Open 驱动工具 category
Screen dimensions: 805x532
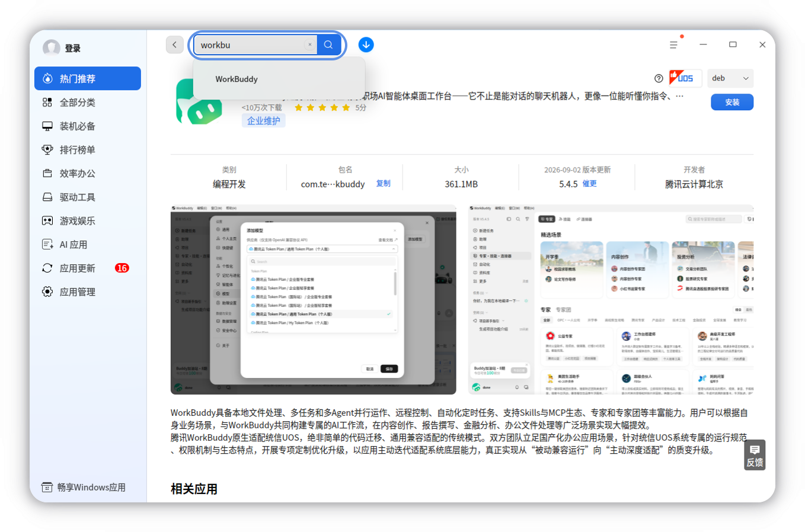click(88, 197)
